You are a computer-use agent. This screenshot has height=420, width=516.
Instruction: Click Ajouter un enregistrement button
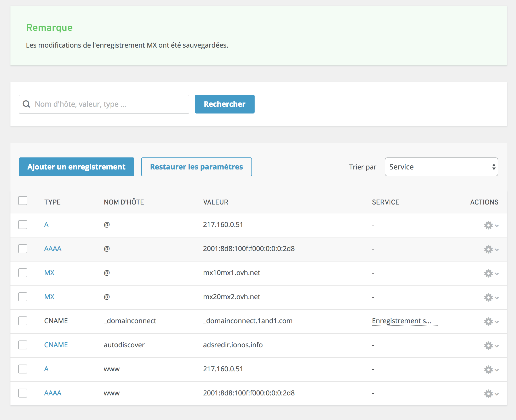76,167
